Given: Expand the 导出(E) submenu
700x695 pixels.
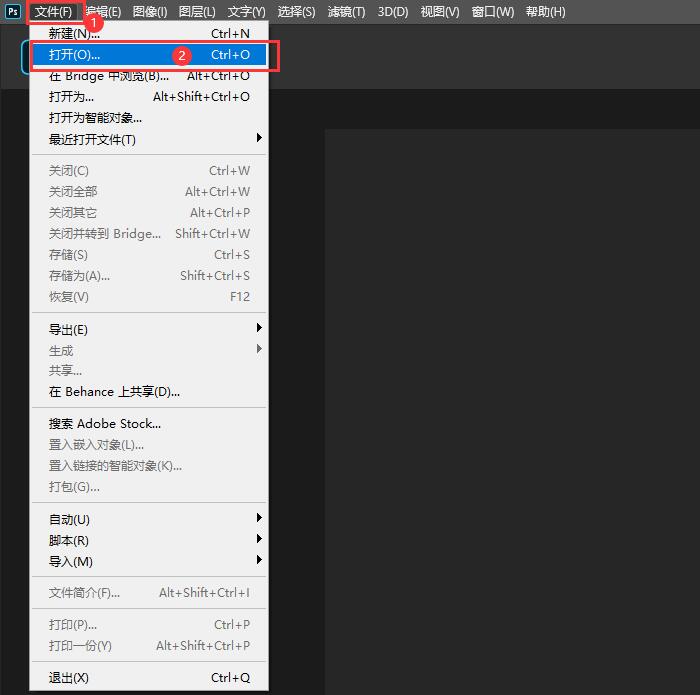Looking at the screenshot, I should (x=149, y=329).
